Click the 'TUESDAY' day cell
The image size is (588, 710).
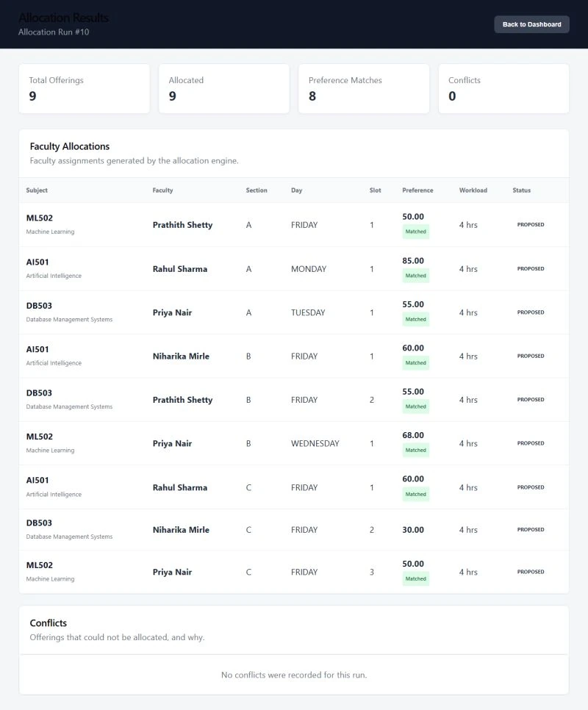click(x=308, y=312)
